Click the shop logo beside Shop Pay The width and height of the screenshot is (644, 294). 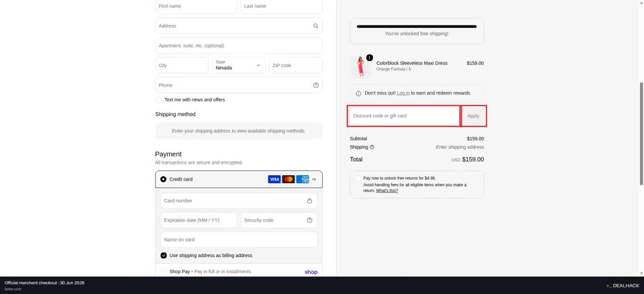click(311, 272)
